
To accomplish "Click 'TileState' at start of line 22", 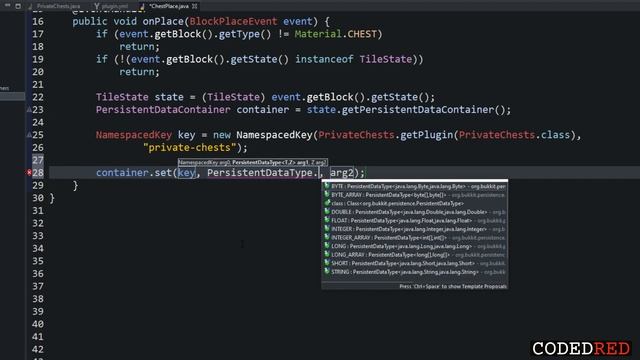I will click(122, 97).
